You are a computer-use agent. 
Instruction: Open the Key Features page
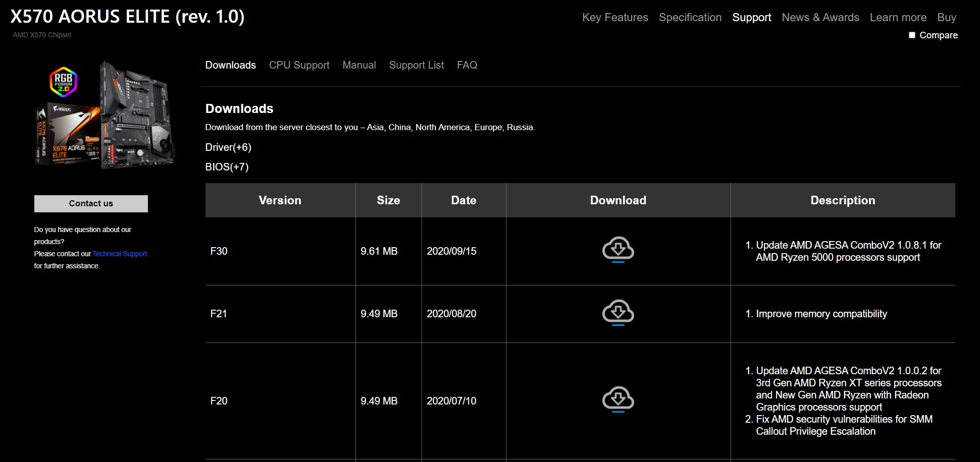(x=615, y=17)
